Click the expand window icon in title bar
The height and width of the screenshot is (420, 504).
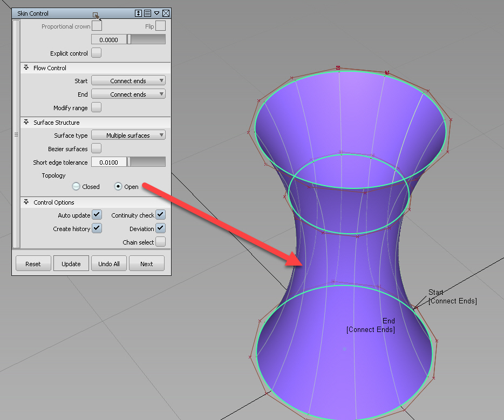click(139, 13)
